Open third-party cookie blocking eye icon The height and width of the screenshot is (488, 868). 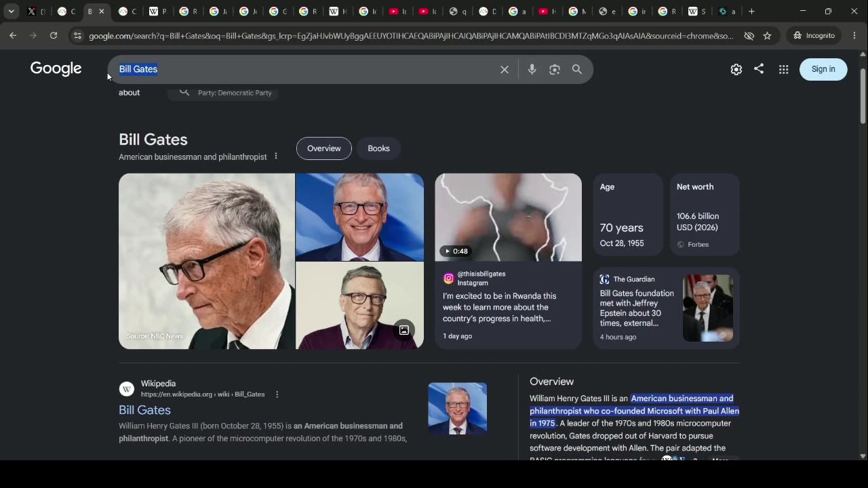coord(749,35)
